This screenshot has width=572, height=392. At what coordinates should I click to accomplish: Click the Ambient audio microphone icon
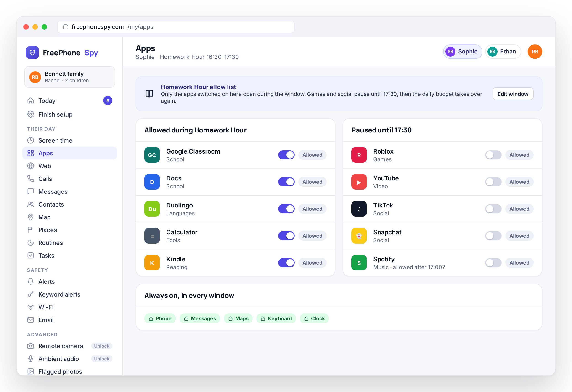tap(31, 359)
